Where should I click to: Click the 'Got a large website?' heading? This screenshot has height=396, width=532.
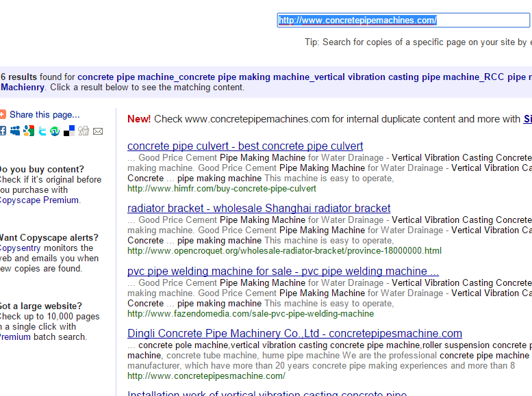coord(40,306)
